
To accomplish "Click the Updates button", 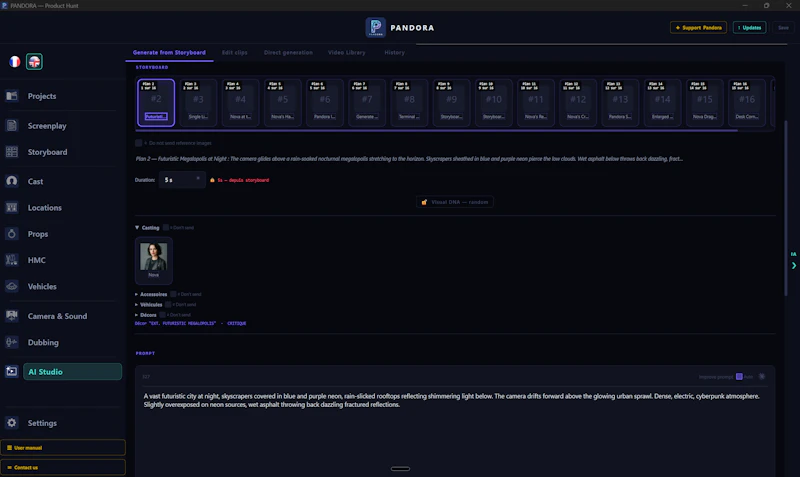I will click(749, 28).
